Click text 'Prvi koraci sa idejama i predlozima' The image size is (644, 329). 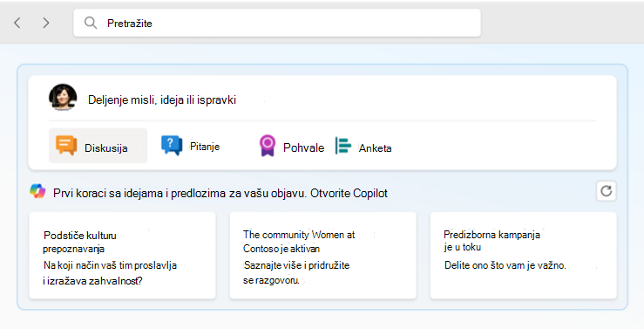click(140, 193)
